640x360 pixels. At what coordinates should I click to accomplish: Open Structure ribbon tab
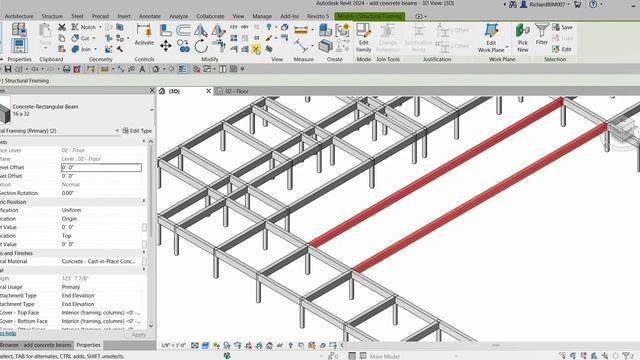point(52,16)
